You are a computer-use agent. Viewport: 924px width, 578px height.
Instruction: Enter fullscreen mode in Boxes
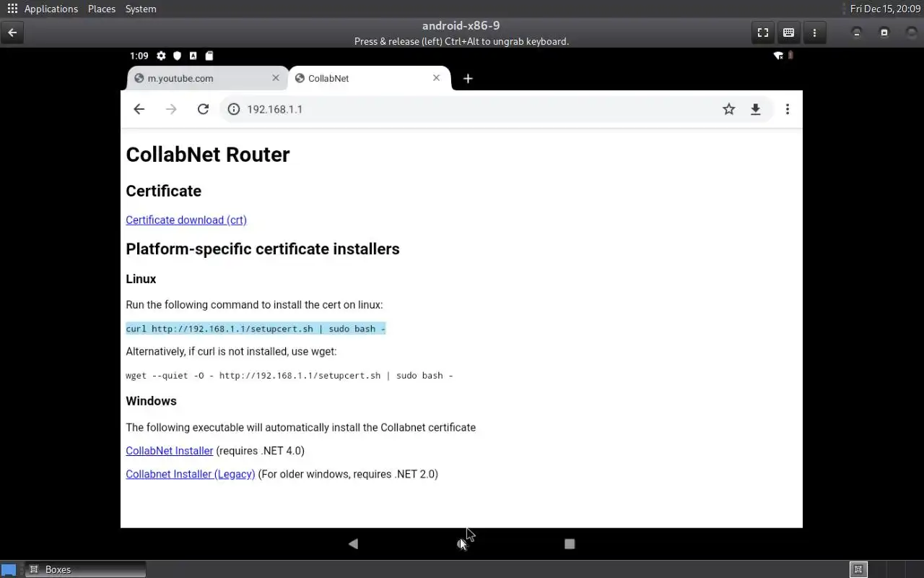point(762,33)
